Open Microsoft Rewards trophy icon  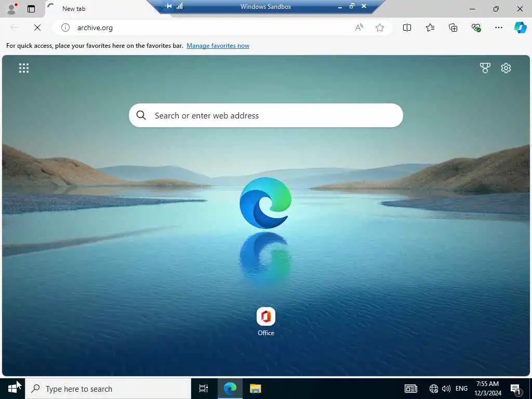pyautogui.click(x=485, y=68)
